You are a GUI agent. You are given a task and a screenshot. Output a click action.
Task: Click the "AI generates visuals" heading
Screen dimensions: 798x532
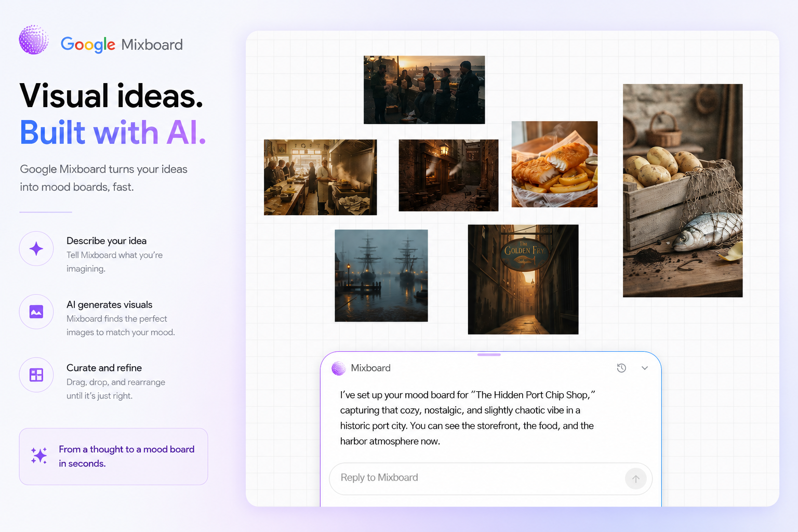pos(110,304)
